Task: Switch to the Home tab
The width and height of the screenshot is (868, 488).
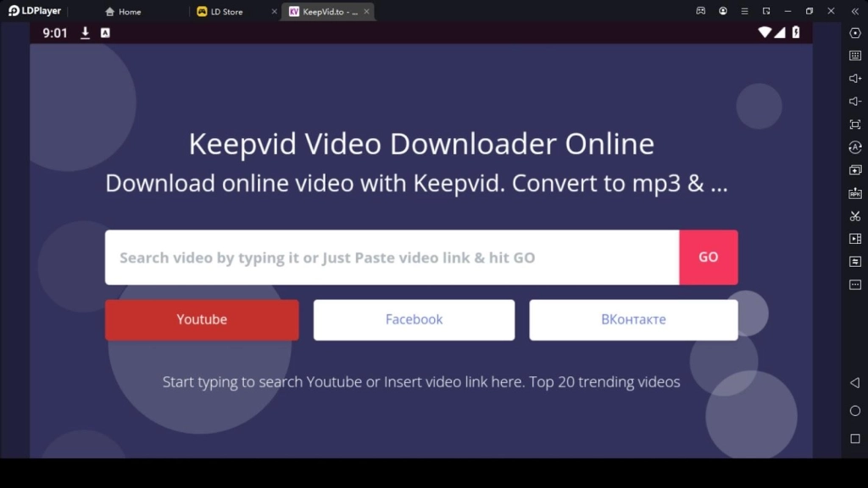Action: pyautogui.click(x=123, y=11)
